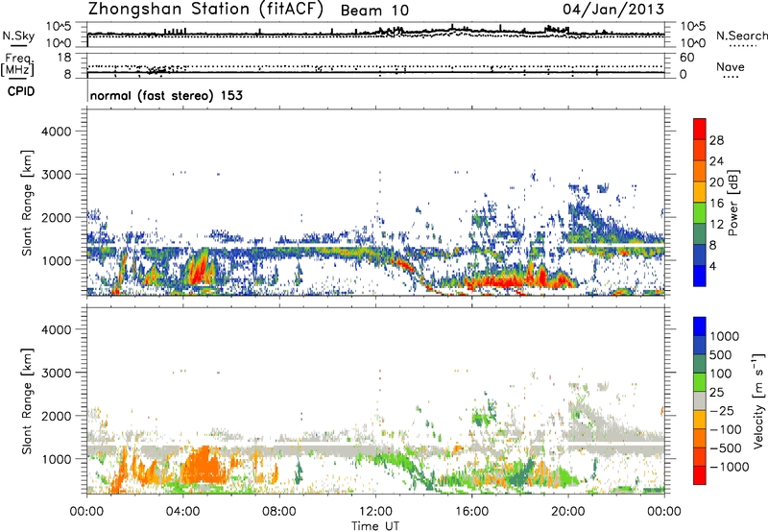Click the orange velocity patch near 05:00 UT

click(205, 466)
